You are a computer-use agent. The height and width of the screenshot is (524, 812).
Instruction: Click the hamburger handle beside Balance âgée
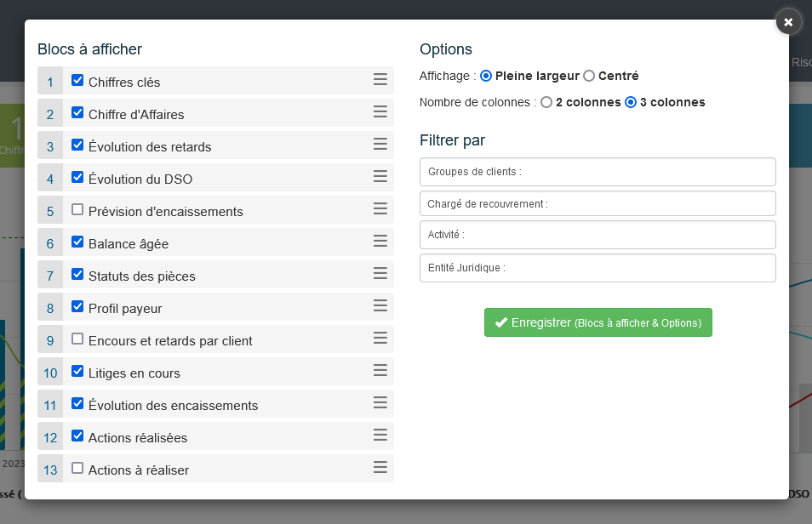click(380, 241)
